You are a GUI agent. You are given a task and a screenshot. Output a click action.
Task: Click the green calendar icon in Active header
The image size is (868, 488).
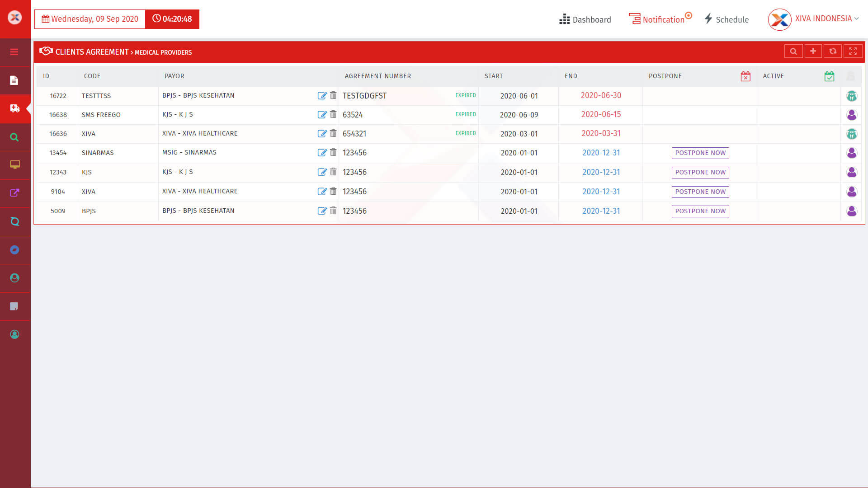(x=829, y=76)
